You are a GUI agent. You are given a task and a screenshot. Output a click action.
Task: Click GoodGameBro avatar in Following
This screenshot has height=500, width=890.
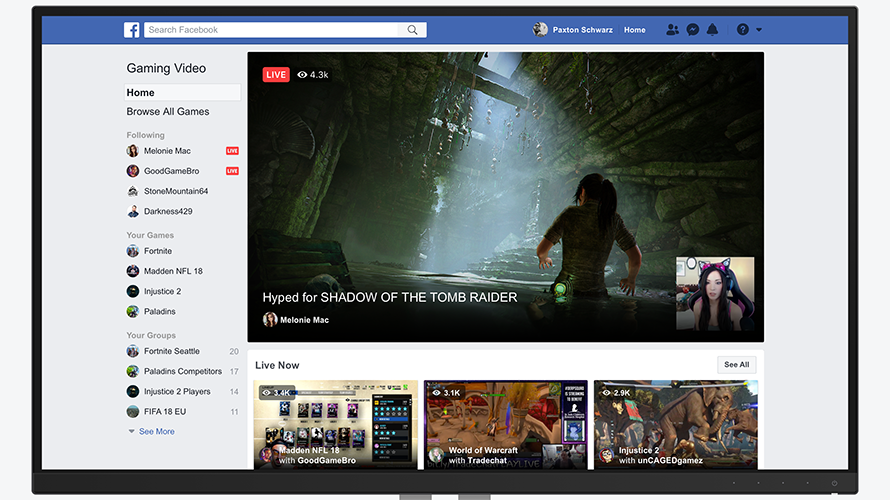click(133, 171)
